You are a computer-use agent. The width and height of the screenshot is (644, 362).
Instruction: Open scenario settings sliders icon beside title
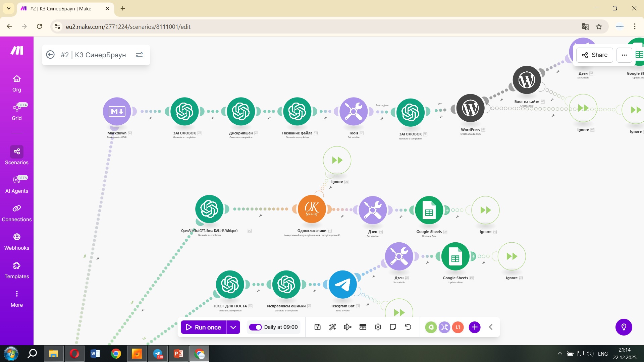coord(139,55)
